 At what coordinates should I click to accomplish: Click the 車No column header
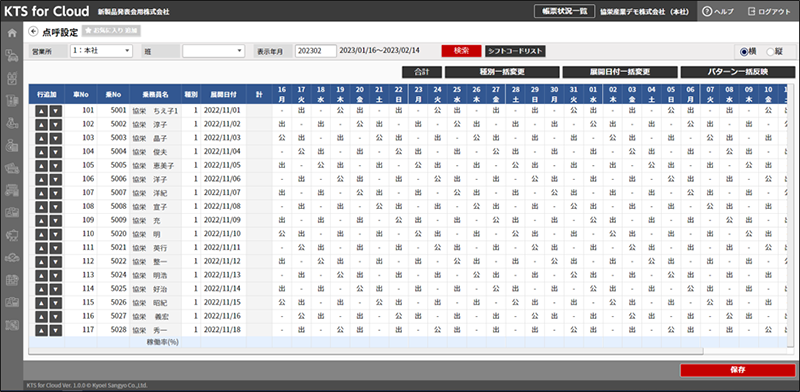click(81, 94)
